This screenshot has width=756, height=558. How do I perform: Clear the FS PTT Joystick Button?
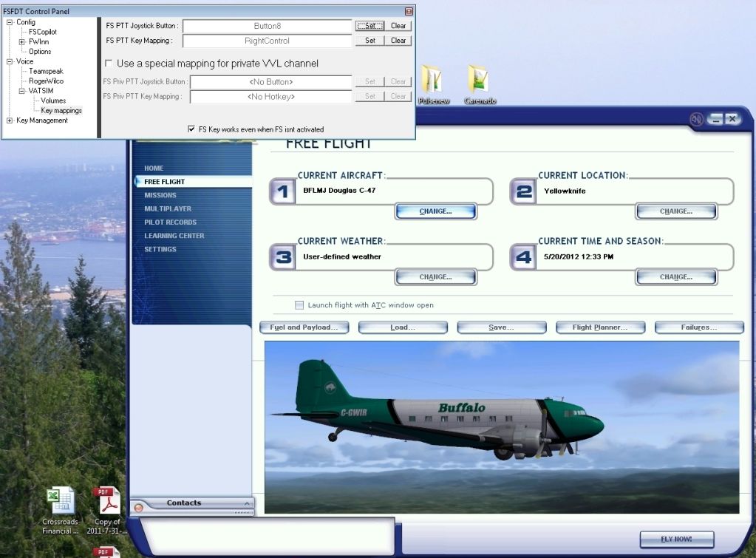pos(398,26)
